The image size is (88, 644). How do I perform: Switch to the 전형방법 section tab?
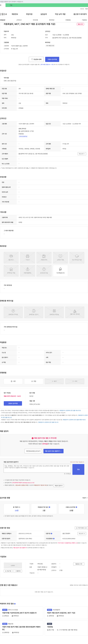68,20
